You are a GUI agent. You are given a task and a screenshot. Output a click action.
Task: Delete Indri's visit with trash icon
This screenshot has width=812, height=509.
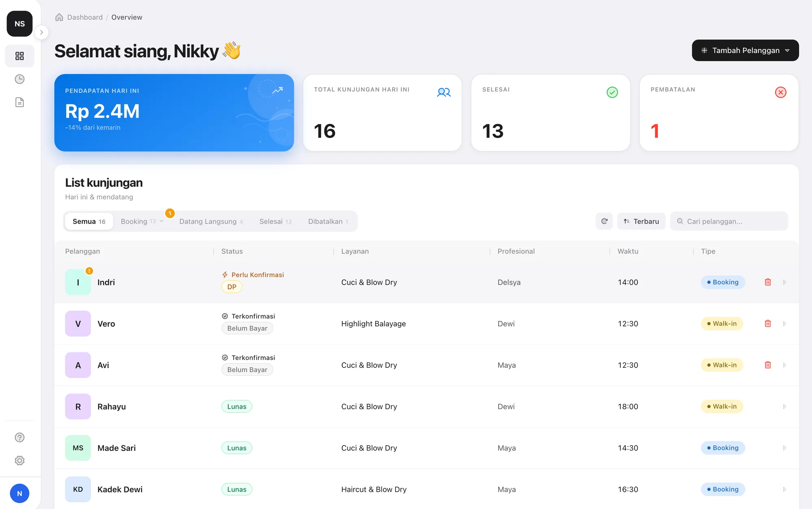click(x=768, y=282)
